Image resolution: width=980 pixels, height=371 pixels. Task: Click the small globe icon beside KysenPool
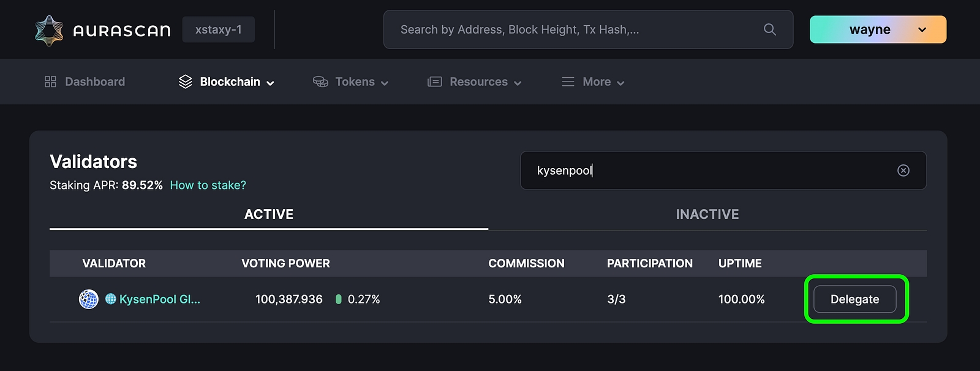point(110,299)
